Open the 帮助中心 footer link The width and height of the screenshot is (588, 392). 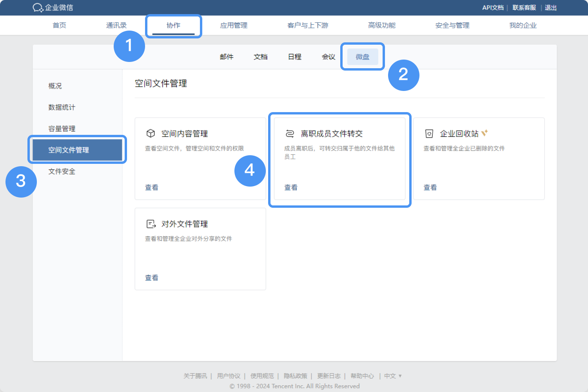(362, 376)
